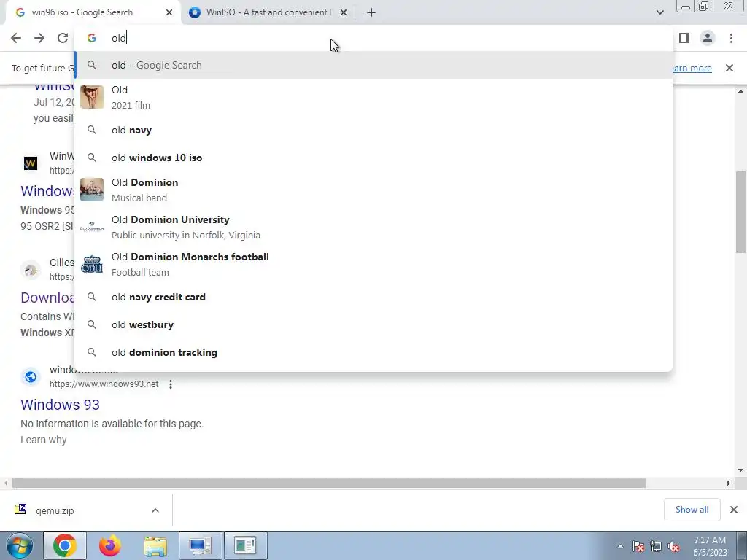Open the 'Windows 93' search result
747x560 pixels.
click(60, 404)
